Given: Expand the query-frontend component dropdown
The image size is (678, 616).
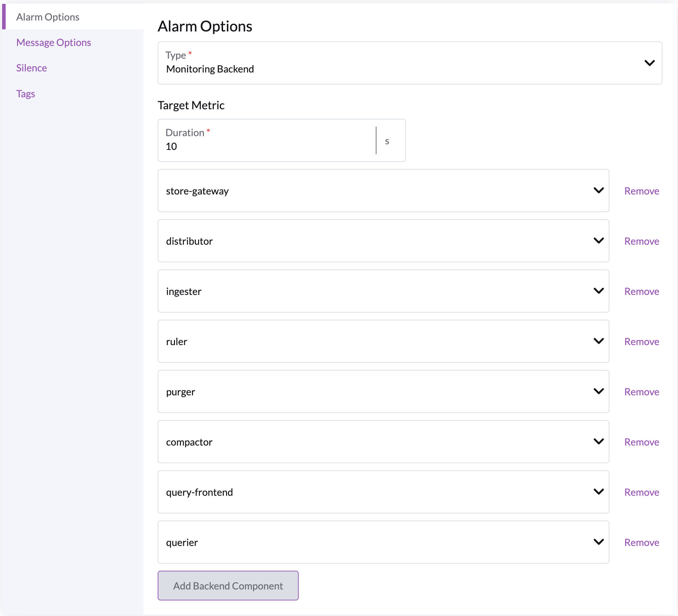Looking at the screenshot, I should tap(383, 492).
